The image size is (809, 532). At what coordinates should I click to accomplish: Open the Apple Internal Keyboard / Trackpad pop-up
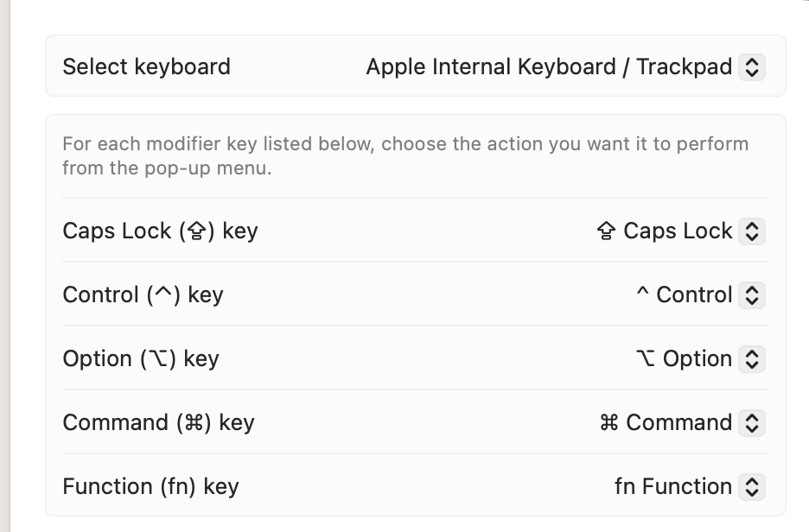tap(549, 67)
